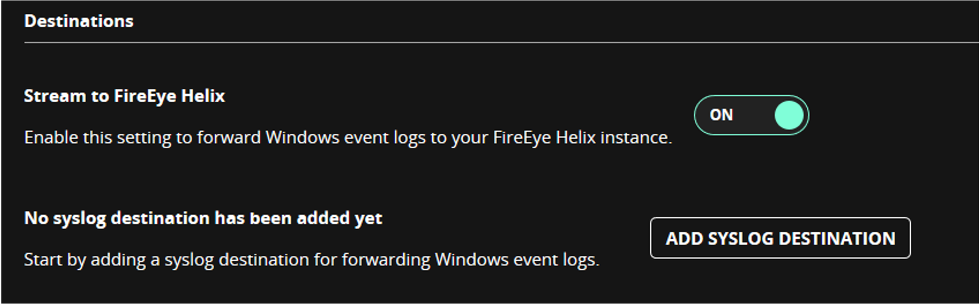Click the word ADD on the syslog button
This screenshot has height=304, width=980.
(684, 238)
